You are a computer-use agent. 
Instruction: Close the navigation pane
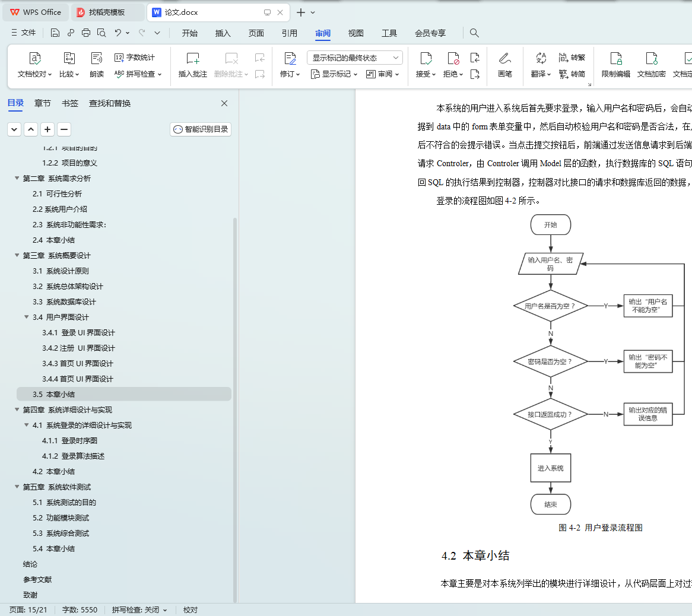(x=224, y=103)
